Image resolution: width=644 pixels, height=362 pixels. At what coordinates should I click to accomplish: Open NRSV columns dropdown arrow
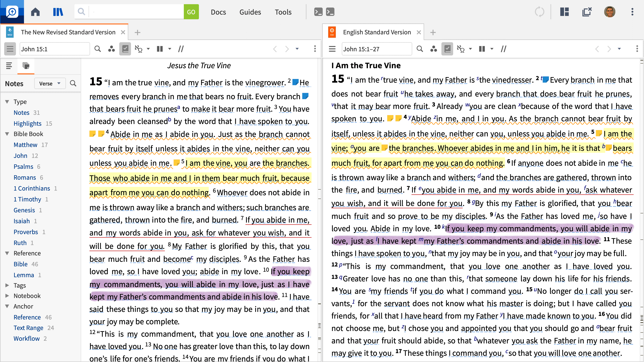(x=170, y=49)
